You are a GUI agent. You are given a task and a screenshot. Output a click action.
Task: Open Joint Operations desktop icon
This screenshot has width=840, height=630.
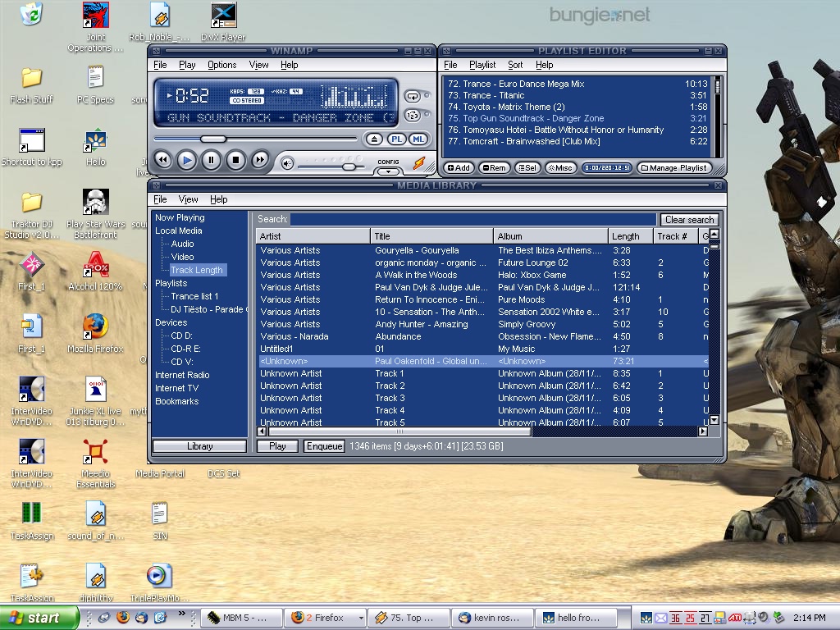[x=95, y=27]
